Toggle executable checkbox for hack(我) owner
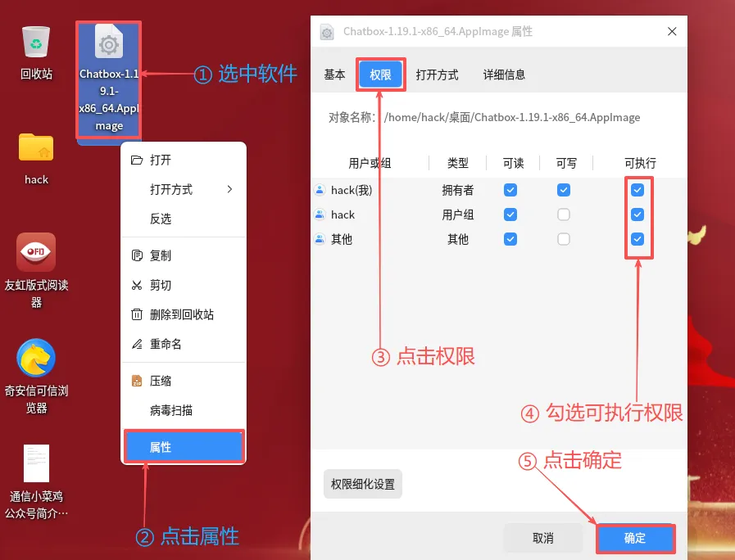Viewport: 735px width, 560px height. (x=637, y=190)
